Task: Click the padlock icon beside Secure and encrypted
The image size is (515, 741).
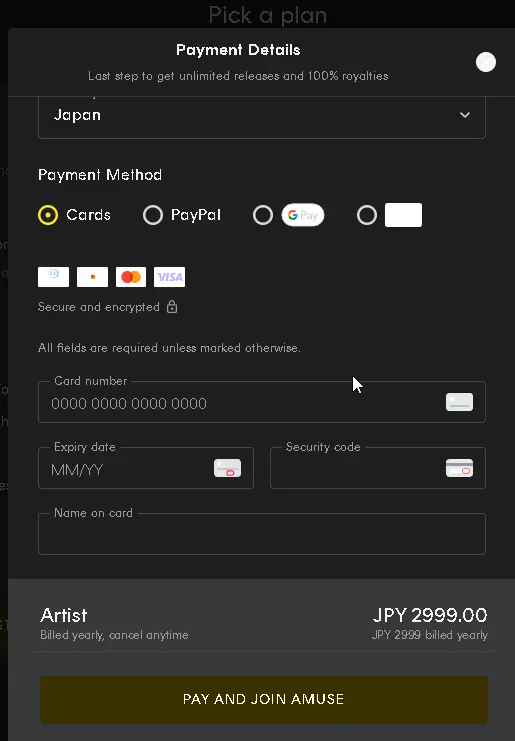Action: (x=172, y=307)
